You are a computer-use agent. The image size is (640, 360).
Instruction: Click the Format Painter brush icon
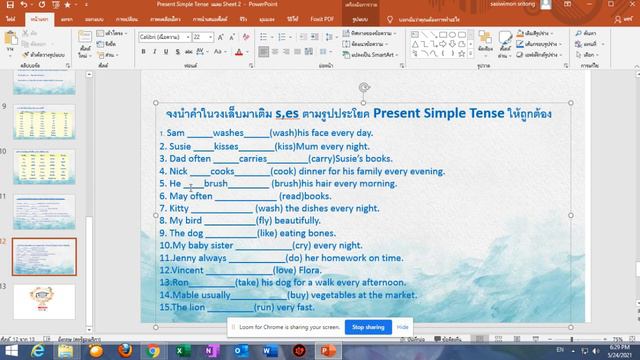pos(25,54)
